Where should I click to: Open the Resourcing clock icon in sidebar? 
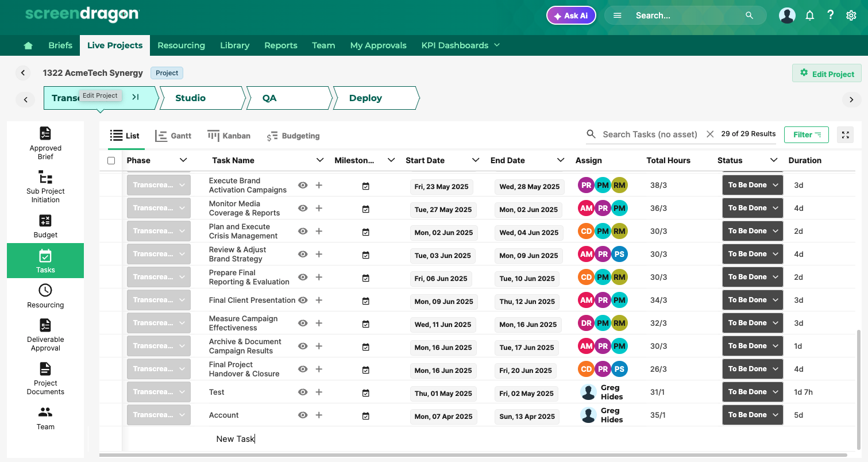(45, 291)
